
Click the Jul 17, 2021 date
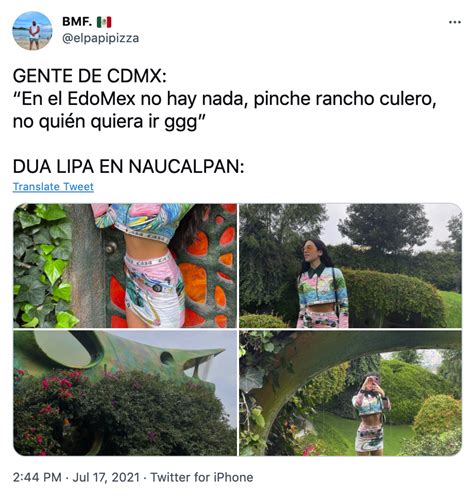pos(106,477)
